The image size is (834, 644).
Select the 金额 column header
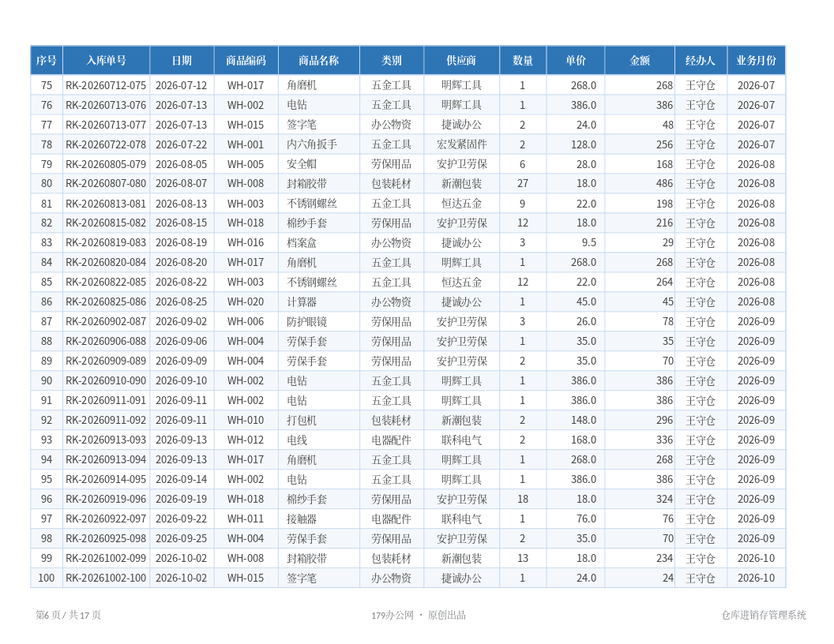pos(640,61)
